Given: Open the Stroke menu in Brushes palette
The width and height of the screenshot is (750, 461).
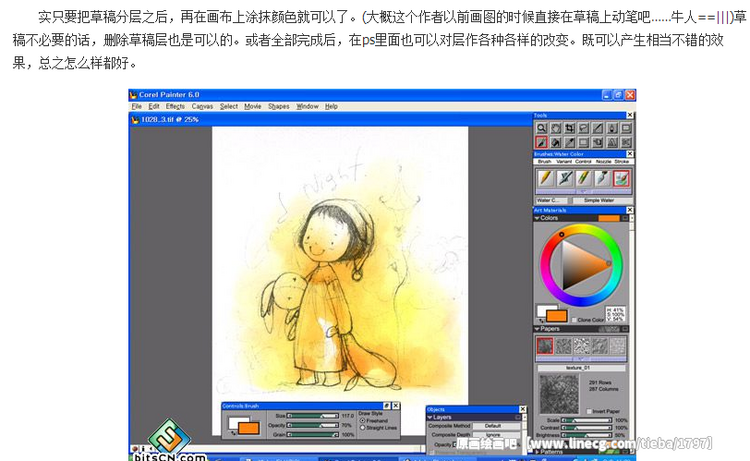Looking at the screenshot, I should click(x=621, y=162).
